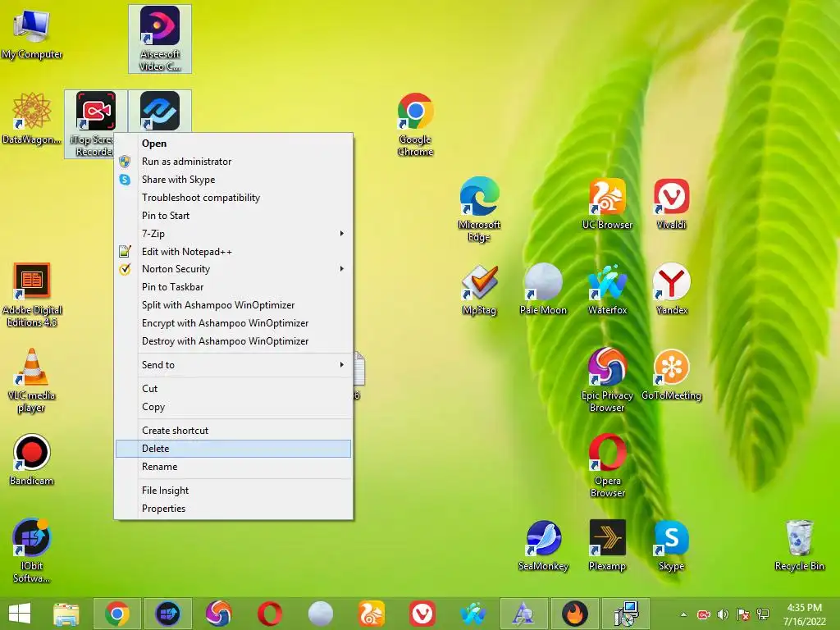840x630 pixels.
Task: Expand the Norton Security submenu
Action: pos(234,269)
